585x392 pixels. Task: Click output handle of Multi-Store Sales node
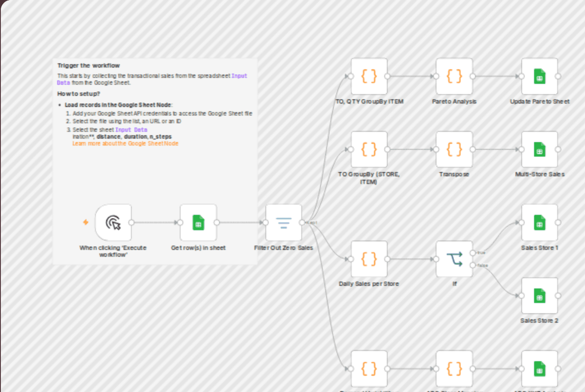coord(558,149)
